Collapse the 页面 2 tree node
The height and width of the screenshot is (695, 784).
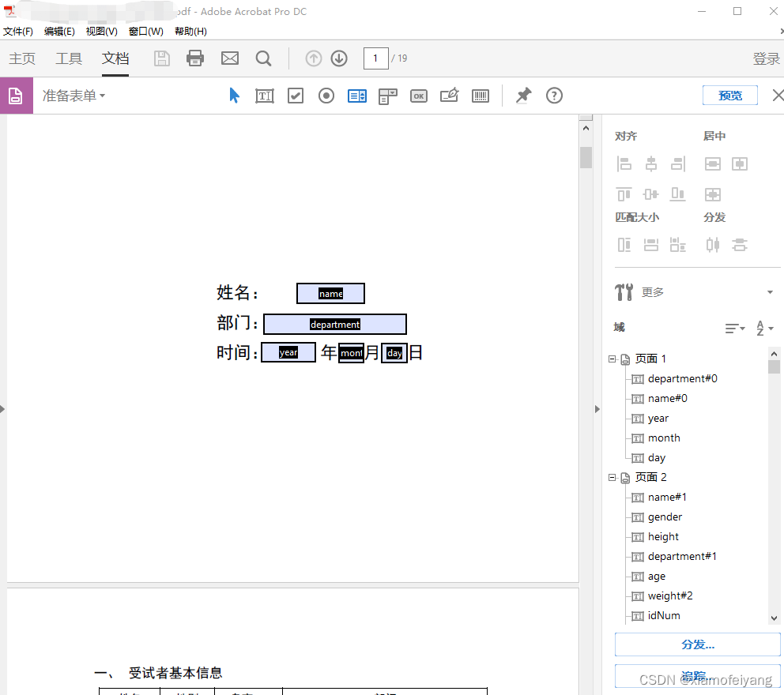click(613, 477)
